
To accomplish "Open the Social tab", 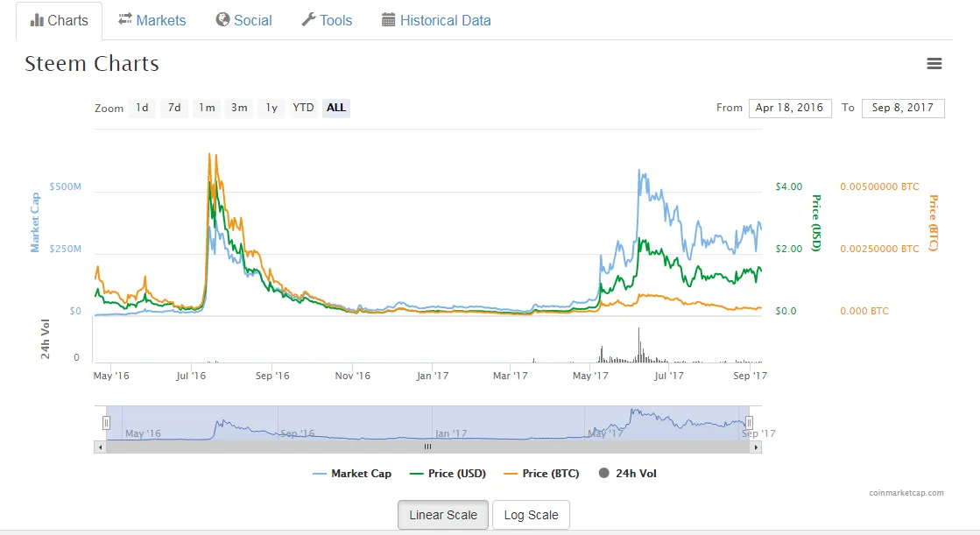I will coord(243,20).
